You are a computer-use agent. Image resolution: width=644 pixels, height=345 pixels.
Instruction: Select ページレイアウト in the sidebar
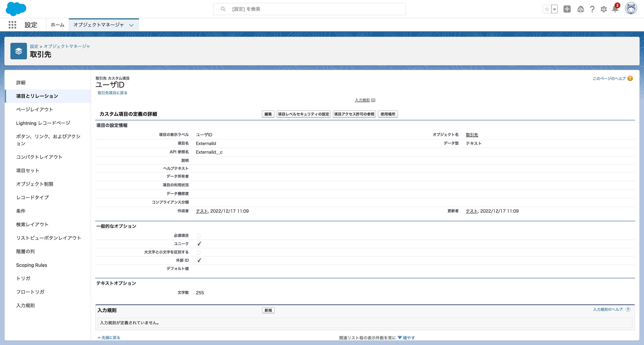point(35,109)
